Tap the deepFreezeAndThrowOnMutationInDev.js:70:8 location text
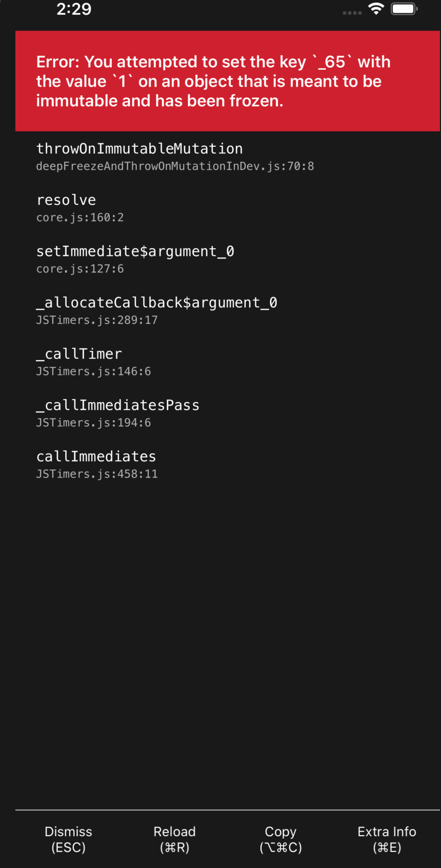This screenshot has height=868, width=441. coord(175,166)
